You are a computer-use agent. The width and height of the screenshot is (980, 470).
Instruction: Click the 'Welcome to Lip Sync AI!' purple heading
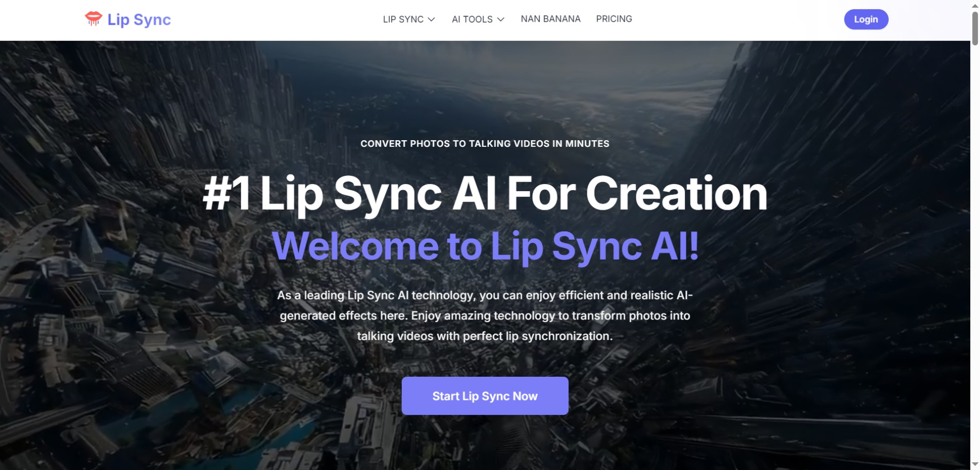(485, 246)
